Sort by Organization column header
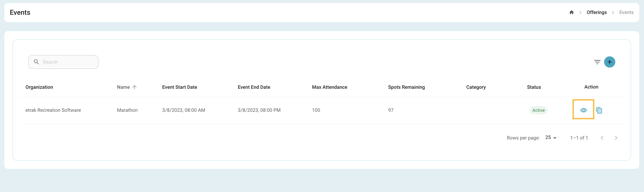 click(39, 87)
